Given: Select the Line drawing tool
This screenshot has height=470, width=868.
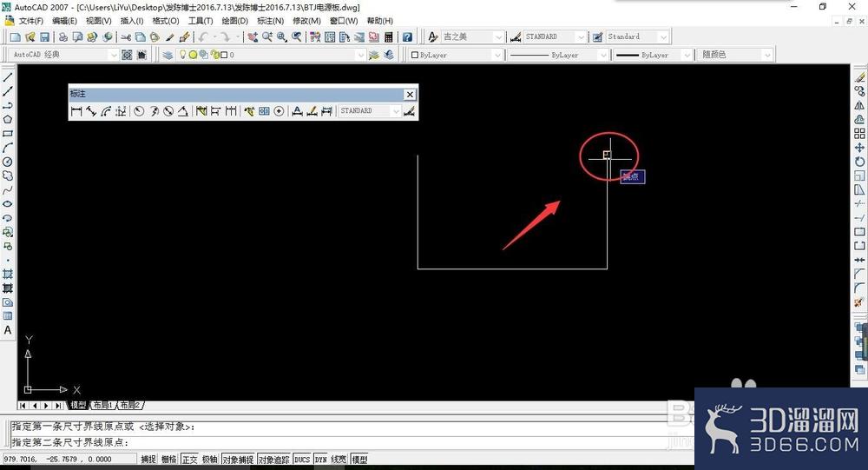Looking at the screenshot, I should click(8, 77).
